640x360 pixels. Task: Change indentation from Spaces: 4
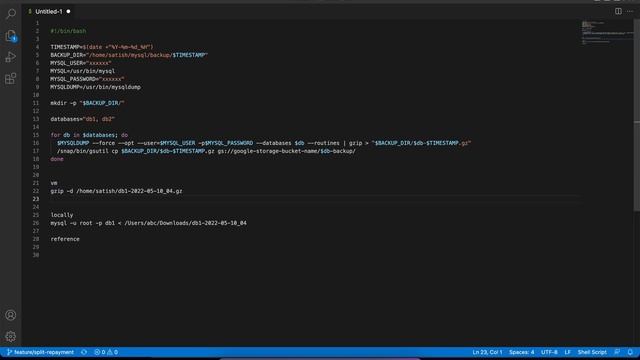point(521,352)
